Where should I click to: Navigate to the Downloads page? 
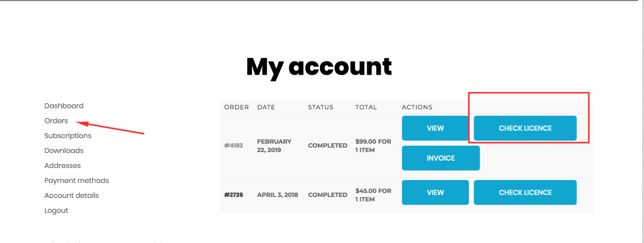64,151
